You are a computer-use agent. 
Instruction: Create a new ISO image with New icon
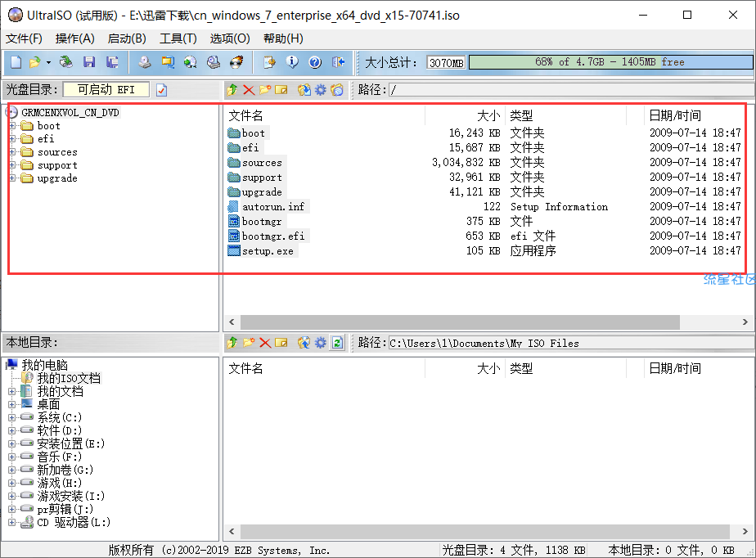click(x=16, y=62)
